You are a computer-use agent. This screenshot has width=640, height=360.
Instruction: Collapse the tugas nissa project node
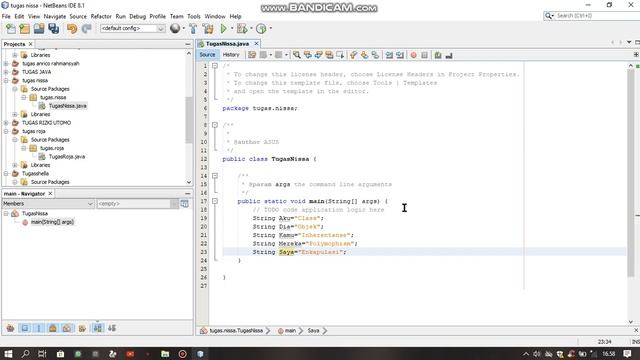click(6, 80)
